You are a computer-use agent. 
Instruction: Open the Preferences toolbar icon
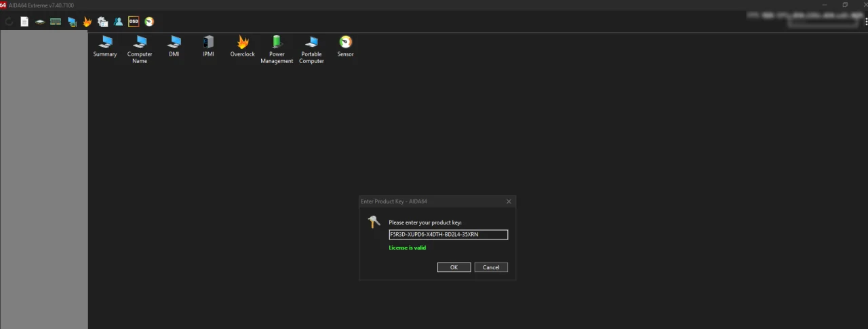coord(102,22)
